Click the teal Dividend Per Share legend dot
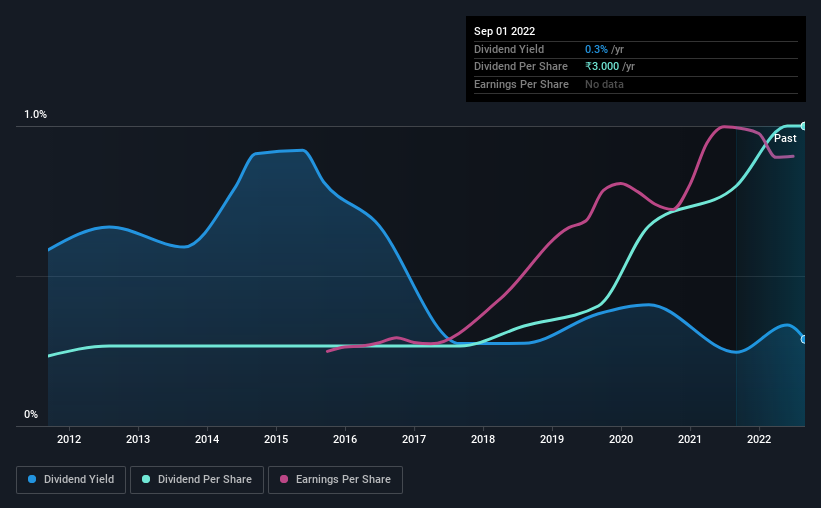This screenshot has height=508, width=821. (x=146, y=479)
